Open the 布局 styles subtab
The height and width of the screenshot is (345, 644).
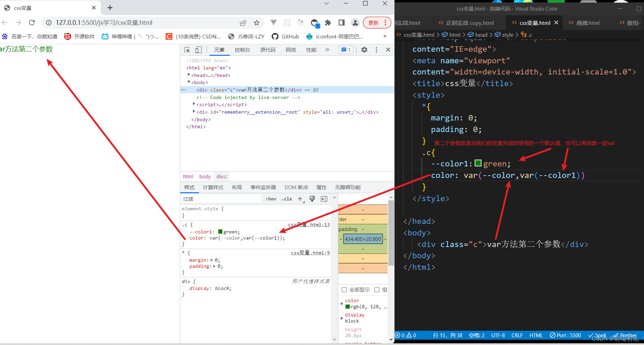(237, 187)
